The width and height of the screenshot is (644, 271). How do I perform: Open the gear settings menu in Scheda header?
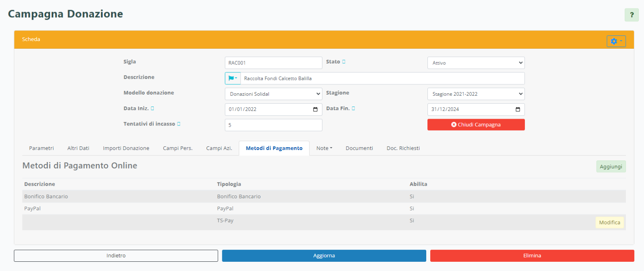pos(616,41)
